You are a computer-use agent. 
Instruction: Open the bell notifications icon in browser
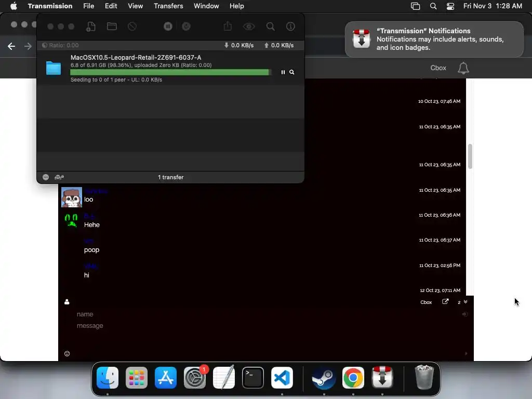pos(463,68)
